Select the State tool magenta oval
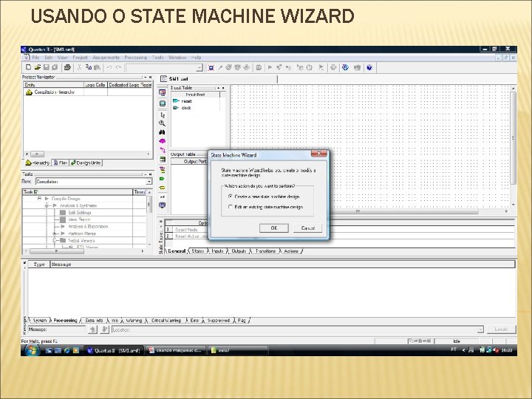Image resolution: width=532 pixels, height=399 pixels. 162,141
